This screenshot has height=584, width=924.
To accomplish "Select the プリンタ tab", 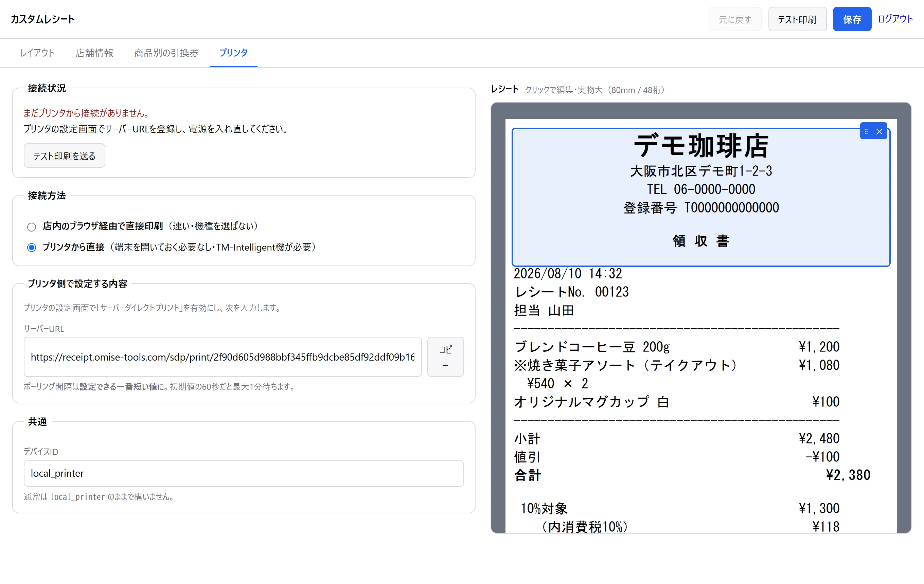I will tap(233, 53).
